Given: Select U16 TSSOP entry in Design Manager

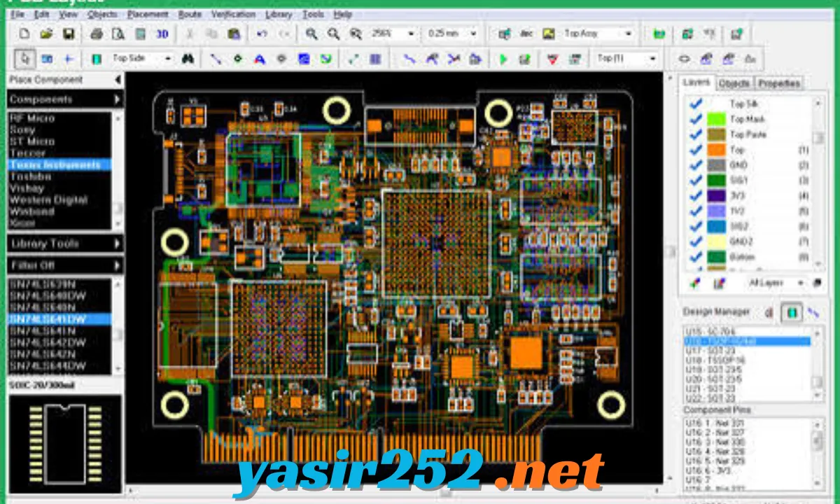Looking at the screenshot, I should [747, 341].
